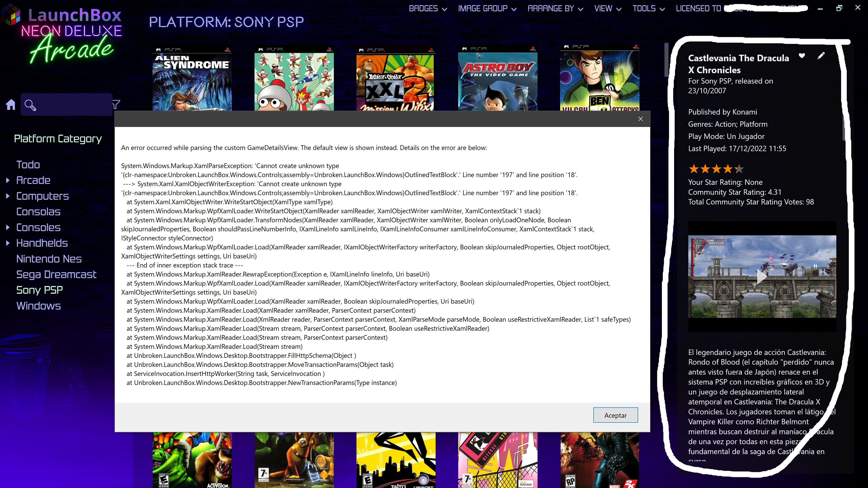Open the filter funnel icon
The height and width of the screenshot is (488, 868).
(116, 105)
